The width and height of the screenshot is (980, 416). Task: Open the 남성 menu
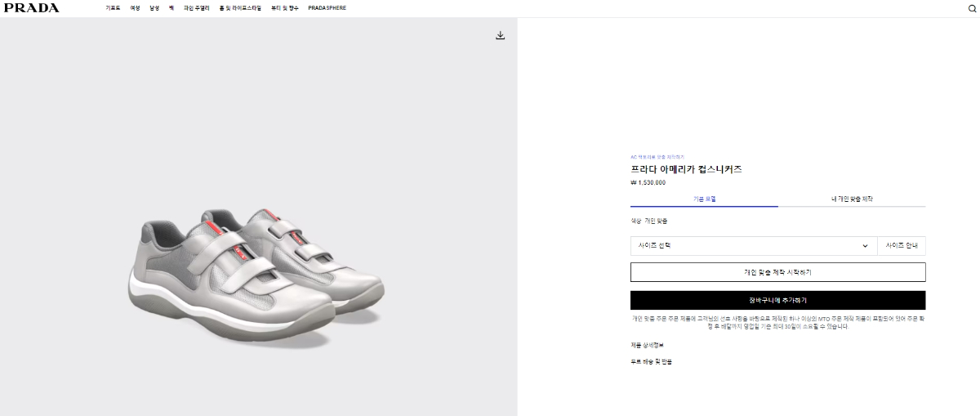(154, 8)
